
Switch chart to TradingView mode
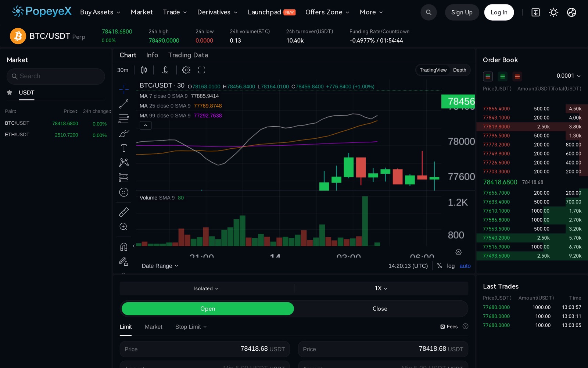coord(433,70)
